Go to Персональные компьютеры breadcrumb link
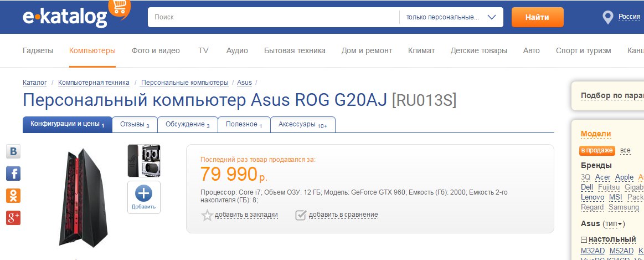 [x=184, y=83]
